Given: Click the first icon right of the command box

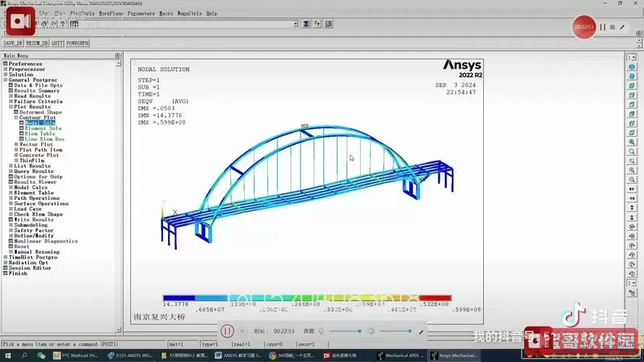Looking at the screenshot, I should coord(306,24).
